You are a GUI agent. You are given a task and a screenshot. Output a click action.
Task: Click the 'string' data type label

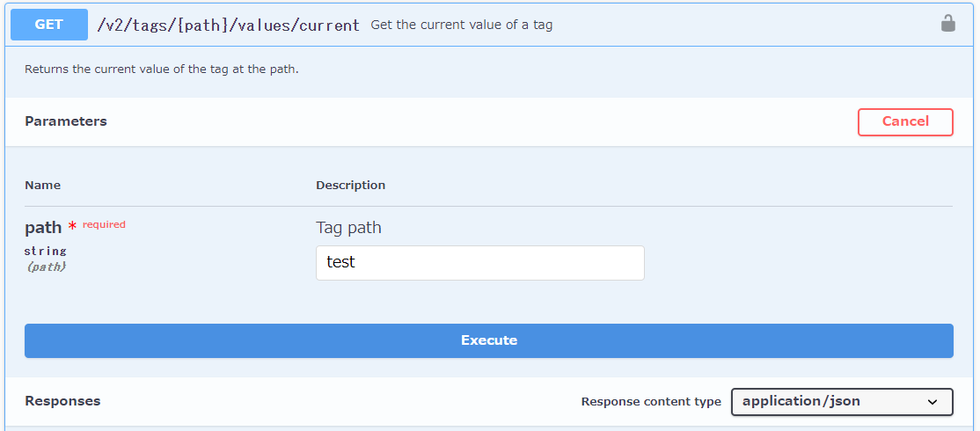[x=45, y=251]
